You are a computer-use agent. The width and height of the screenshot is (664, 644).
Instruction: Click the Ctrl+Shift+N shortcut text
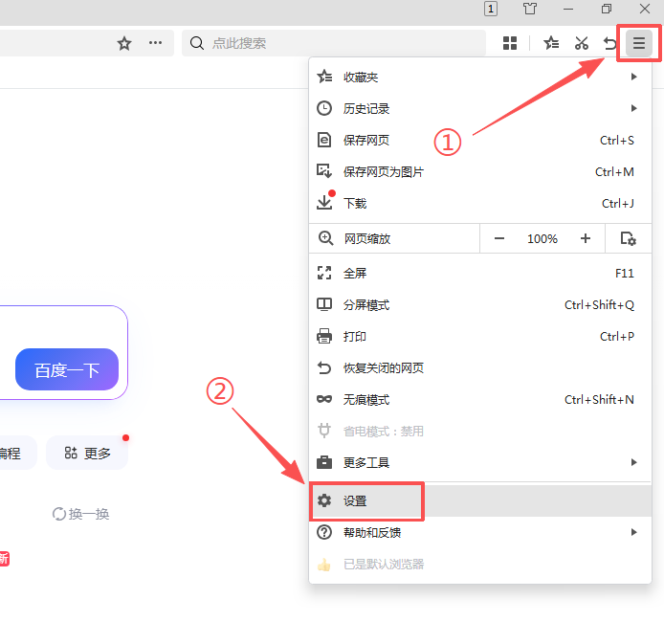click(x=599, y=400)
